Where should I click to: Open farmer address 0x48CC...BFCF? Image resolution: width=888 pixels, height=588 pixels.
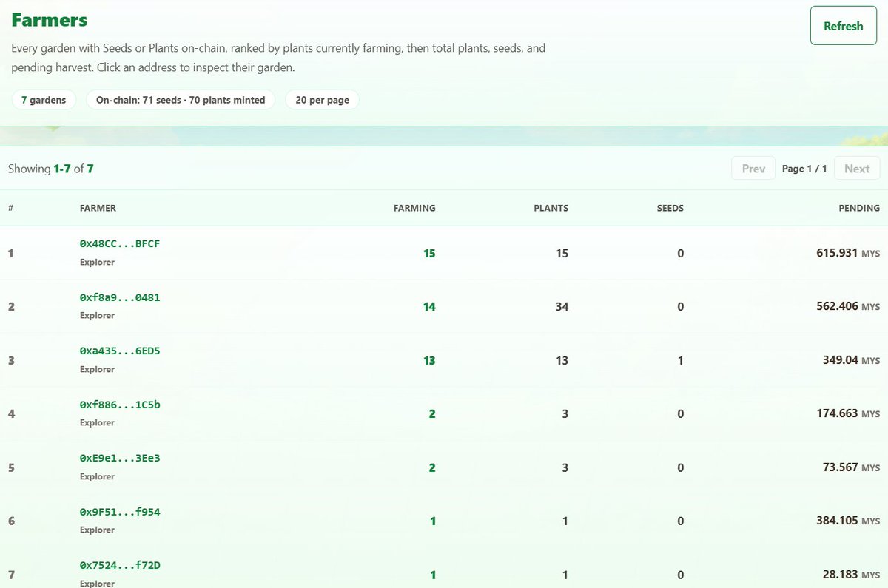[x=120, y=243]
